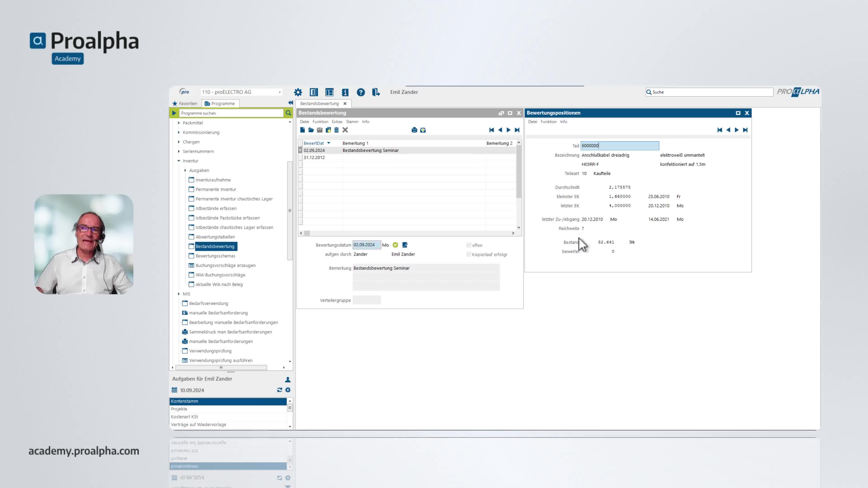Click the new document icon in Bestandsbewertung
This screenshot has height=488, width=868.
click(x=302, y=130)
